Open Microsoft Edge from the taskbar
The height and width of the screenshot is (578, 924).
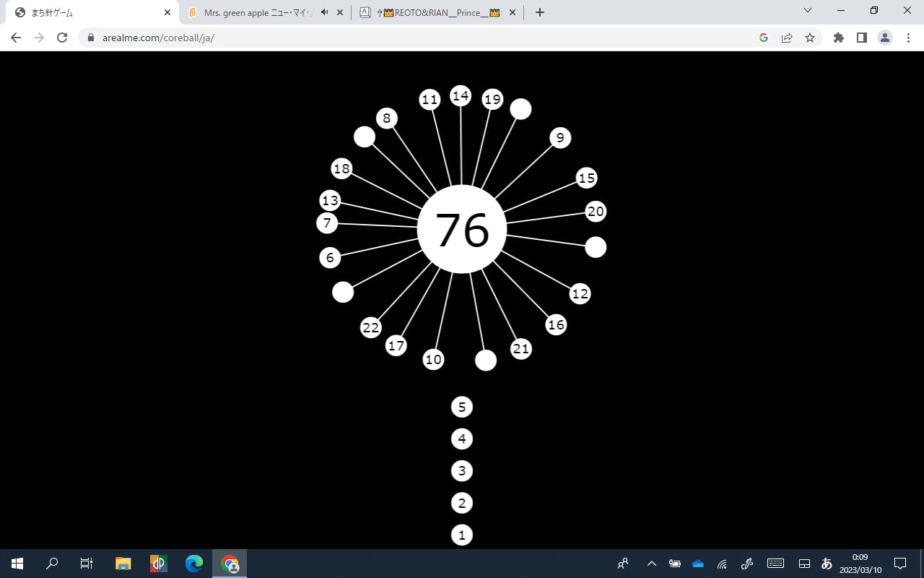pyautogui.click(x=194, y=564)
